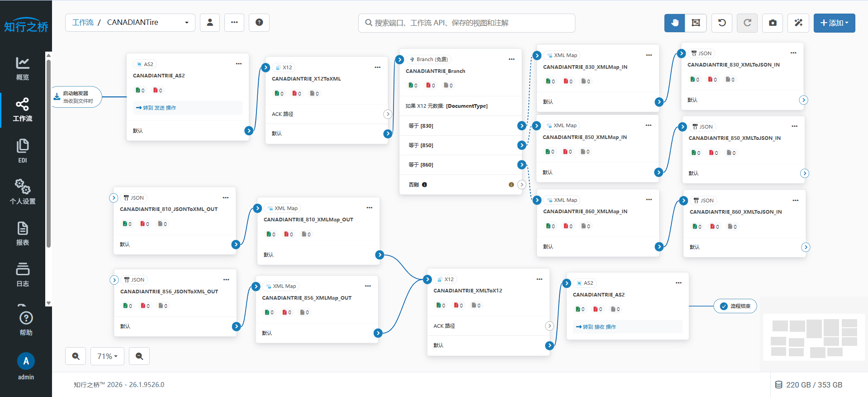
Task: Click the camera snapshot icon
Action: [773, 23]
